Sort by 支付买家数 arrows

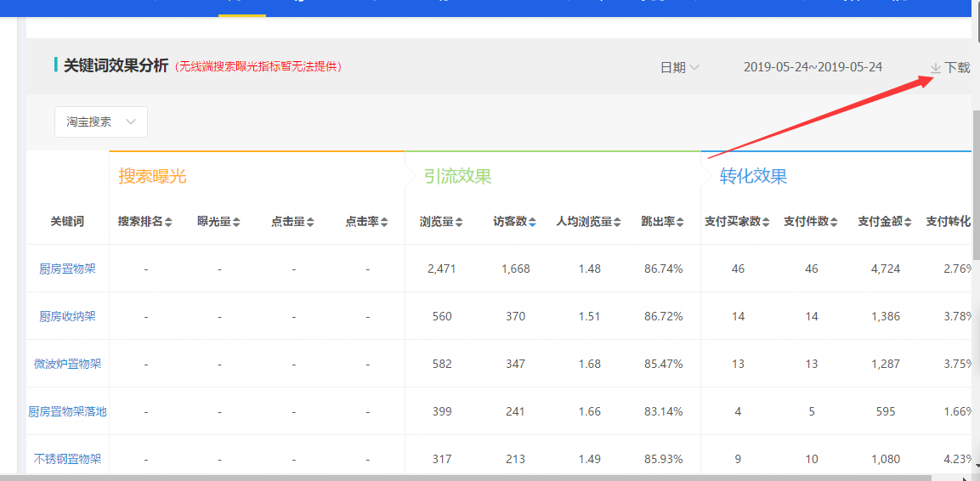pyautogui.click(x=766, y=222)
